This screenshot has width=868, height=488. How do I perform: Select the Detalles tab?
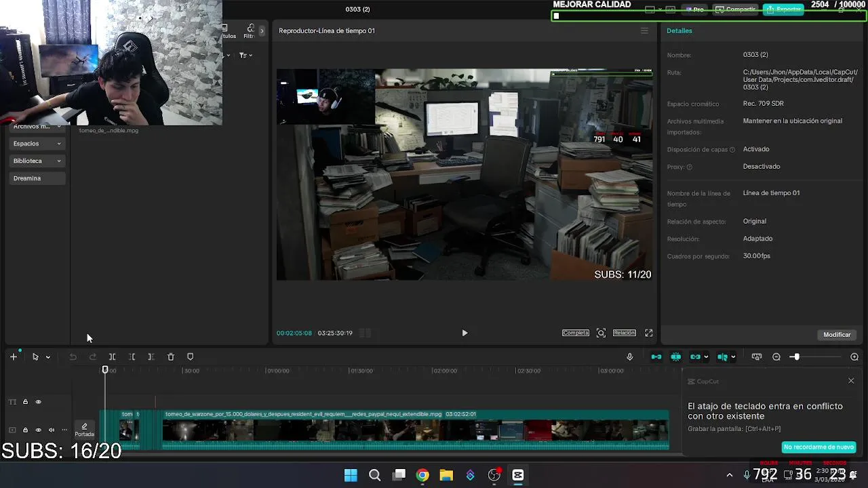click(679, 30)
